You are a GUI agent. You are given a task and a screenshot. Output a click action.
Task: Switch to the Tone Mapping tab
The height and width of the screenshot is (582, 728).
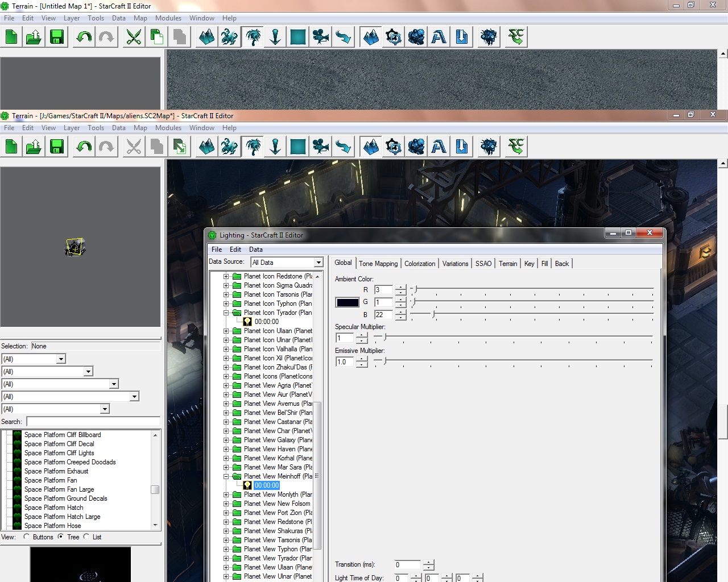click(x=378, y=264)
